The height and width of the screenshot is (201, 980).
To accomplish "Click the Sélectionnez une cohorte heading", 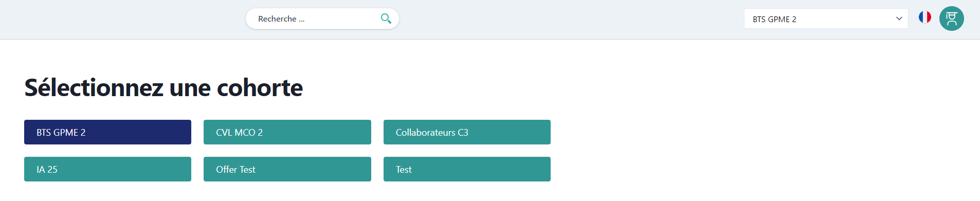I will point(164,87).
